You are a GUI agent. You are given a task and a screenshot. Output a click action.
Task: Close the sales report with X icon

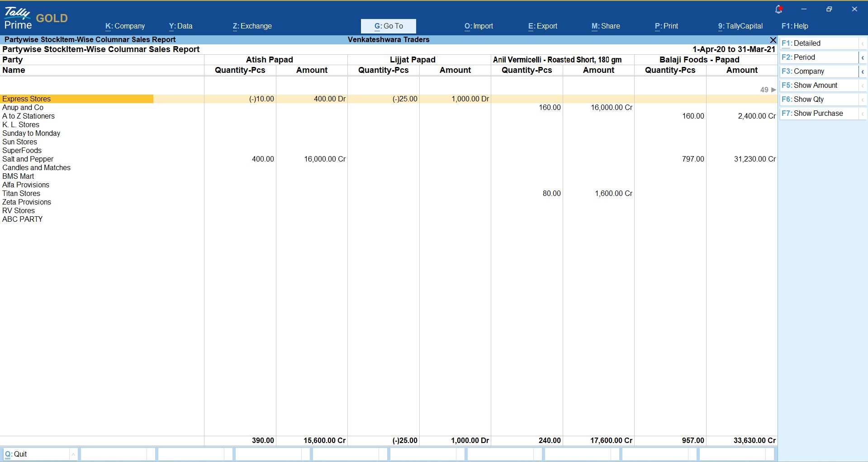tap(773, 40)
